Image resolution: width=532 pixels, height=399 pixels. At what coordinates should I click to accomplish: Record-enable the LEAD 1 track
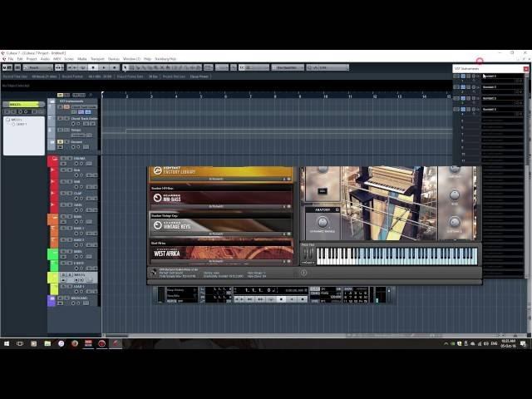76,292
